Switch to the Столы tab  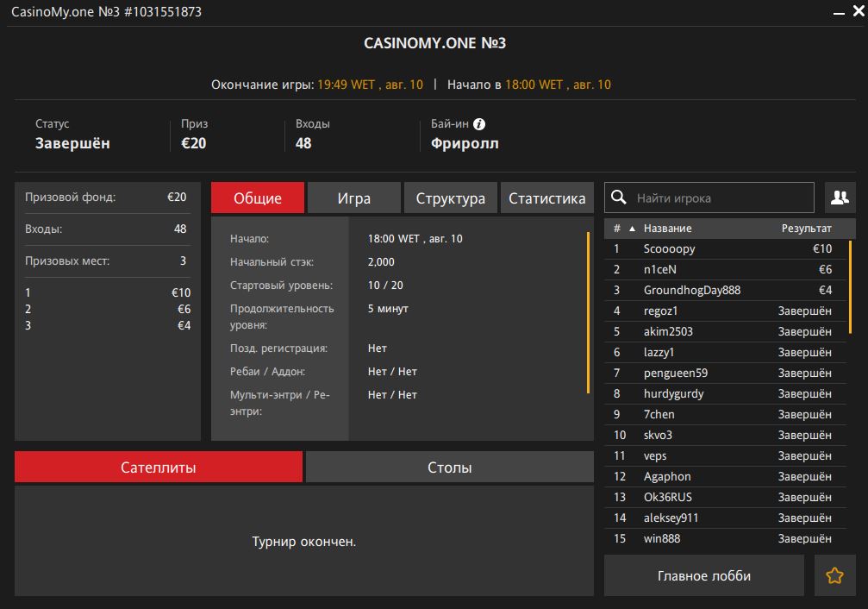tap(449, 468)
